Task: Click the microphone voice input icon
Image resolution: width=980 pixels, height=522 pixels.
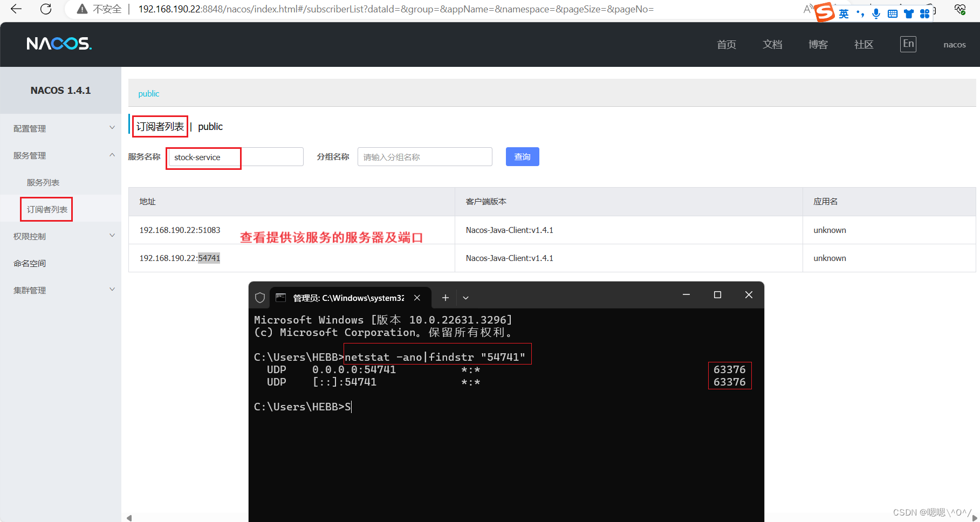Action: (876, 14)
